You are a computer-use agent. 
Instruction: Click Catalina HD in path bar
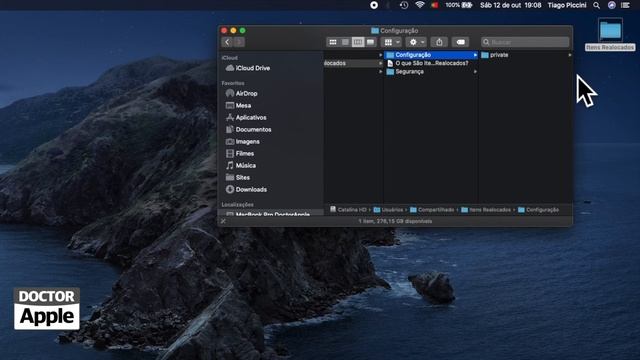tap(348, 210)
